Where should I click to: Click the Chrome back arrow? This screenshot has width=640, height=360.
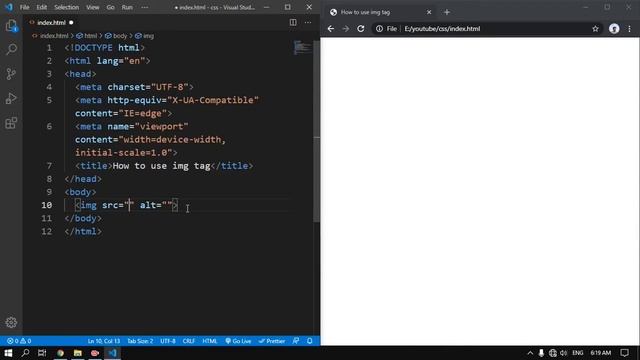point(331,29)
